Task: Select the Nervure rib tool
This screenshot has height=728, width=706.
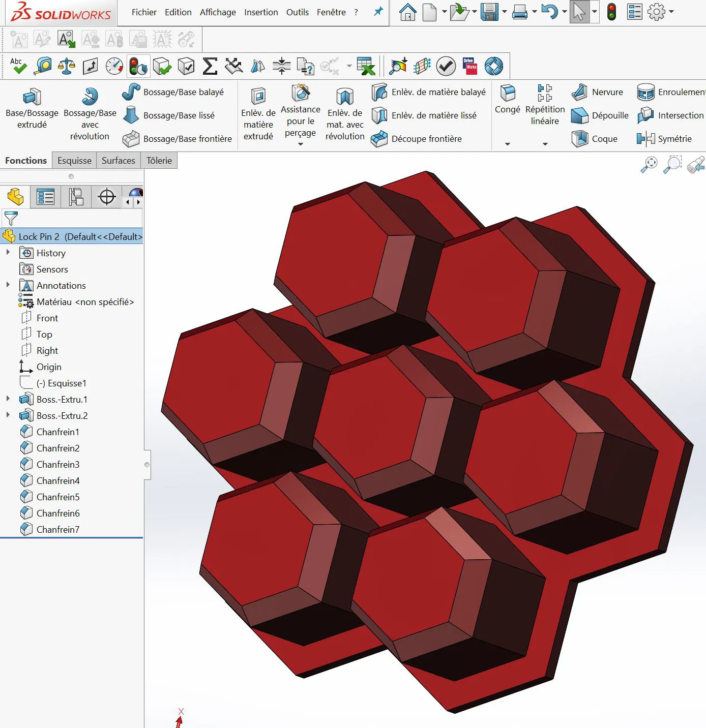Action: tap(597, 92)
